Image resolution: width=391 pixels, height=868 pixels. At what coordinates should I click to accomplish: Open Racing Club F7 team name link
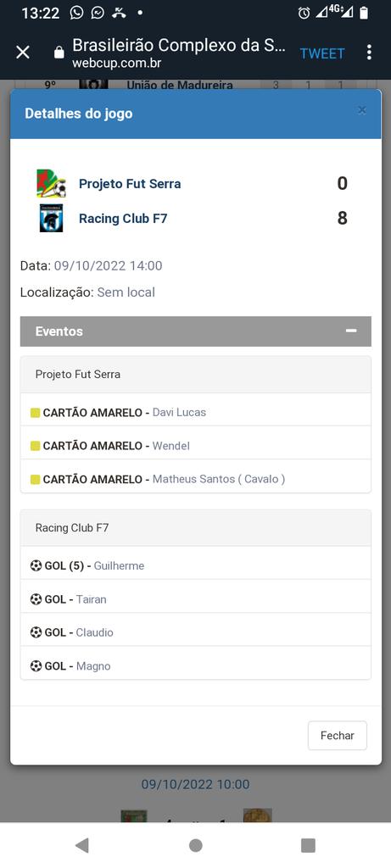[123, 218]
